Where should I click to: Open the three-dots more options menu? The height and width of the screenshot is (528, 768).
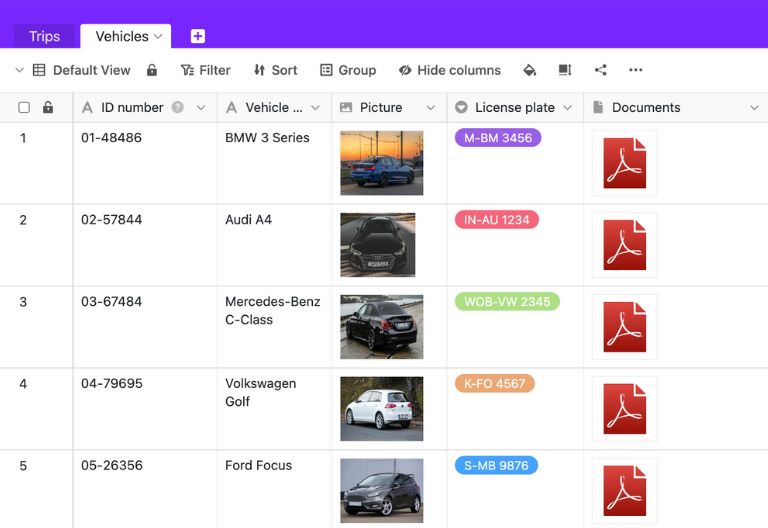click(x=636, y=70)
